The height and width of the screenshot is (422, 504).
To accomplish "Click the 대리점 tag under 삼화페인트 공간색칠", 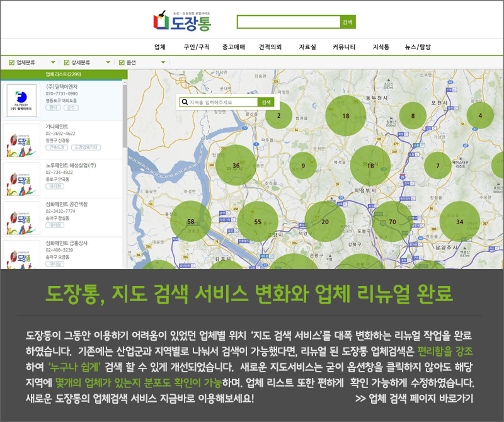I will tap(55, 225).
